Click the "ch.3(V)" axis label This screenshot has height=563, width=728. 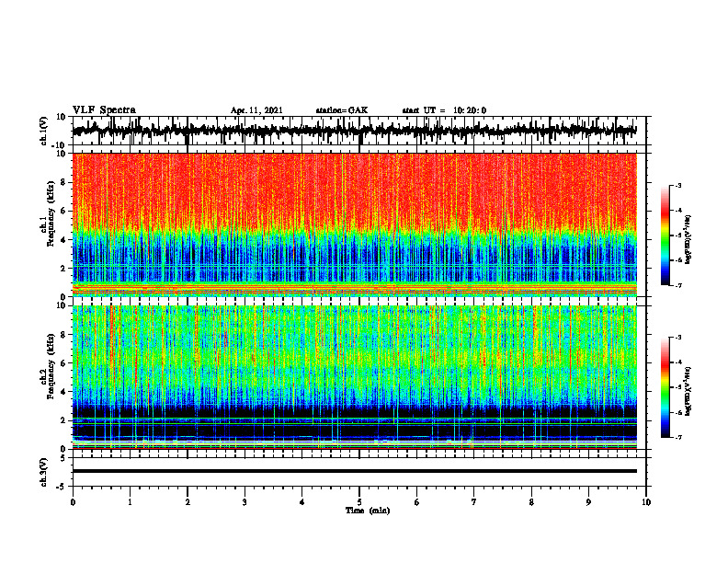click(x=44, y=472)
